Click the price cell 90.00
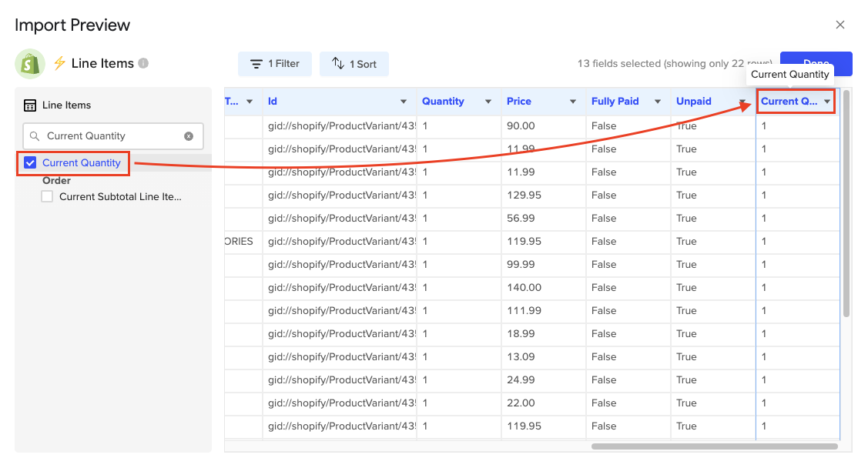 544,126
